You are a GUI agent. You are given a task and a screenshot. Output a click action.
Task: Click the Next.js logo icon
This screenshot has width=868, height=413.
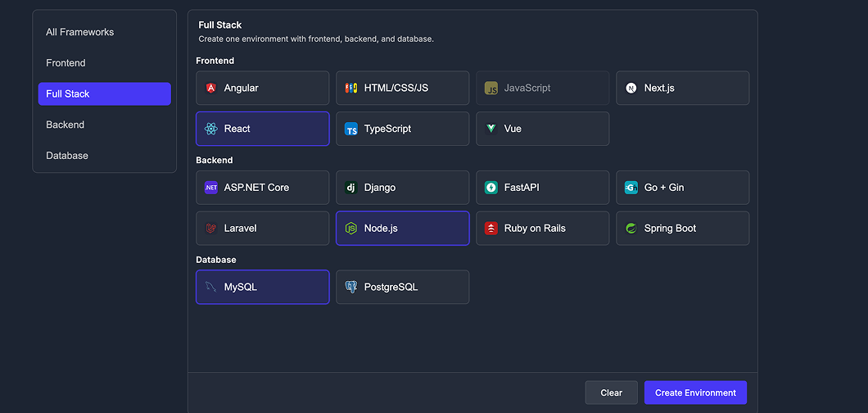(x=631, y=88)
